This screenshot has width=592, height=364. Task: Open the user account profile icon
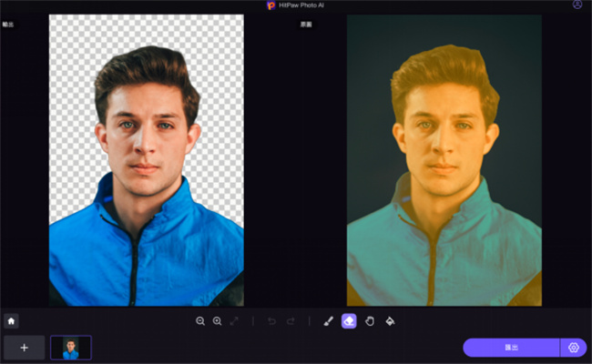(577, 5)
